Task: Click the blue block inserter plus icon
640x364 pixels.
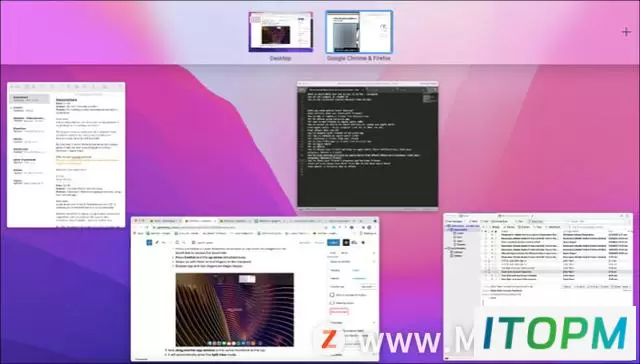Action: coord(149,242)
